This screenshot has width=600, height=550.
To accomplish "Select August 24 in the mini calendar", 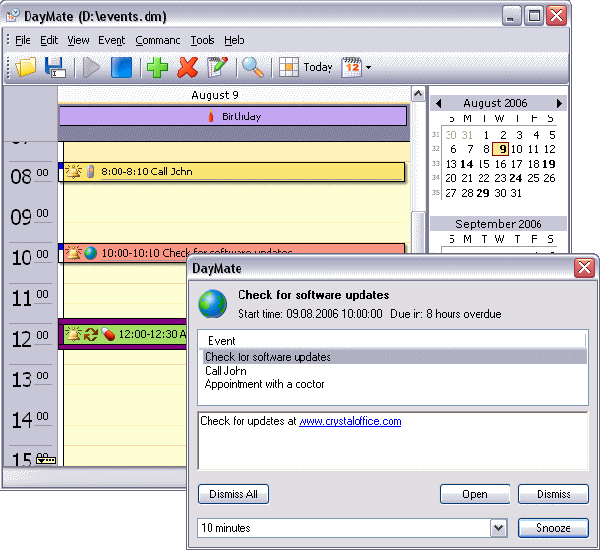I will point(515,178).
